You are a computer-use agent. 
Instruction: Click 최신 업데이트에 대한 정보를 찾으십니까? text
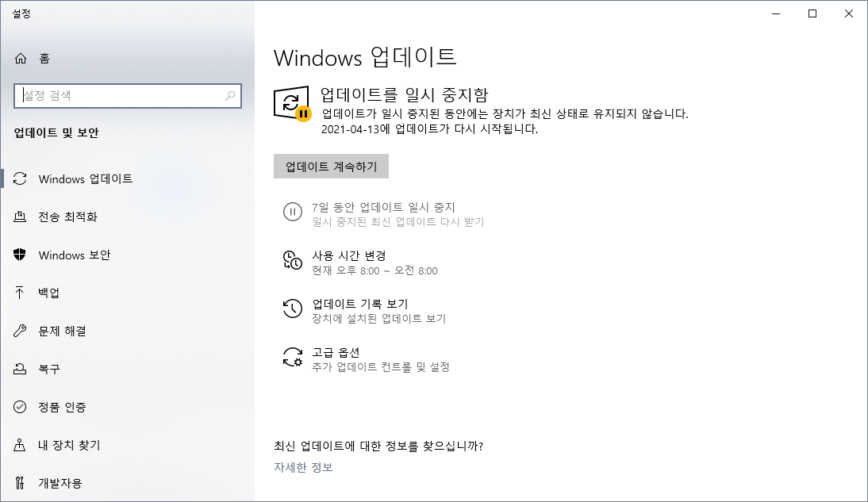click(x=378, y=446)
